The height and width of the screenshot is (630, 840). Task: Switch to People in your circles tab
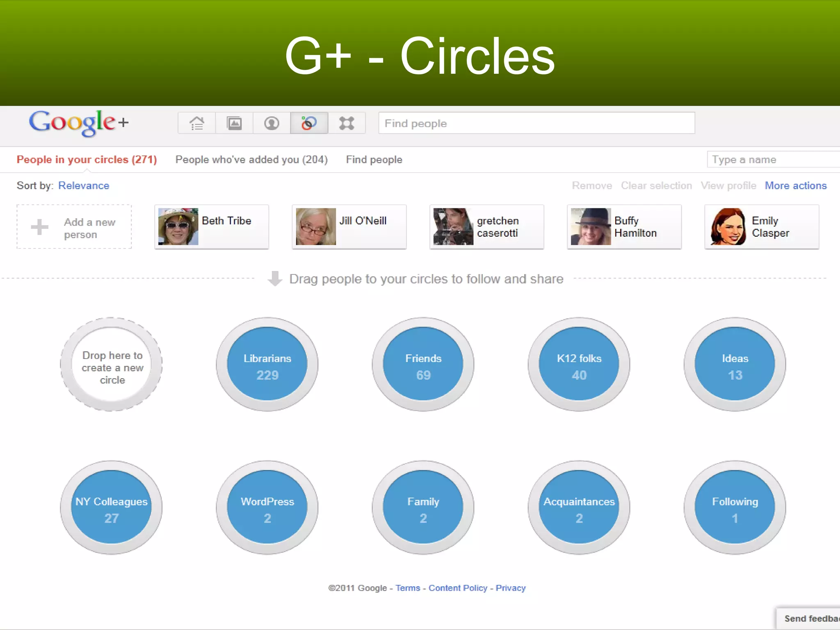tap(87, 160)
